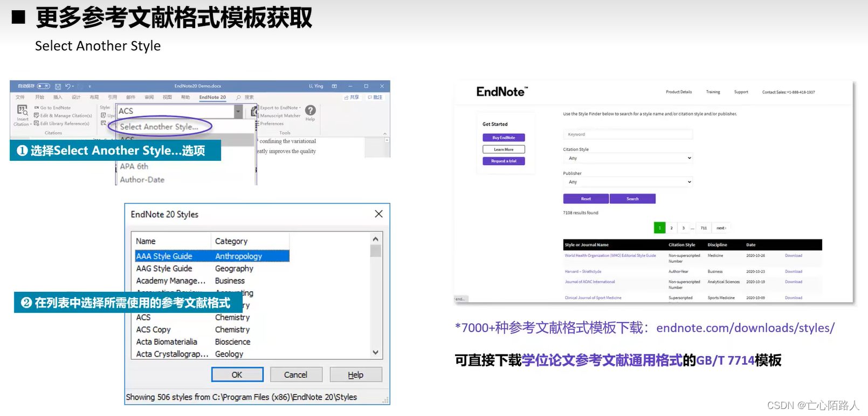
Task: Open the Style ACS dropdown arrow
Action: [238, 111]
